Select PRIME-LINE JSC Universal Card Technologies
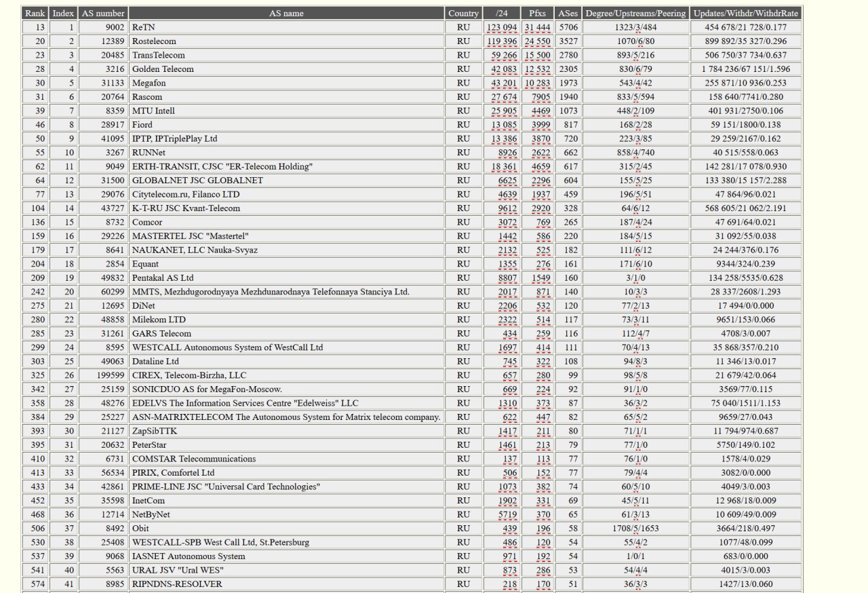 [286, 486]
